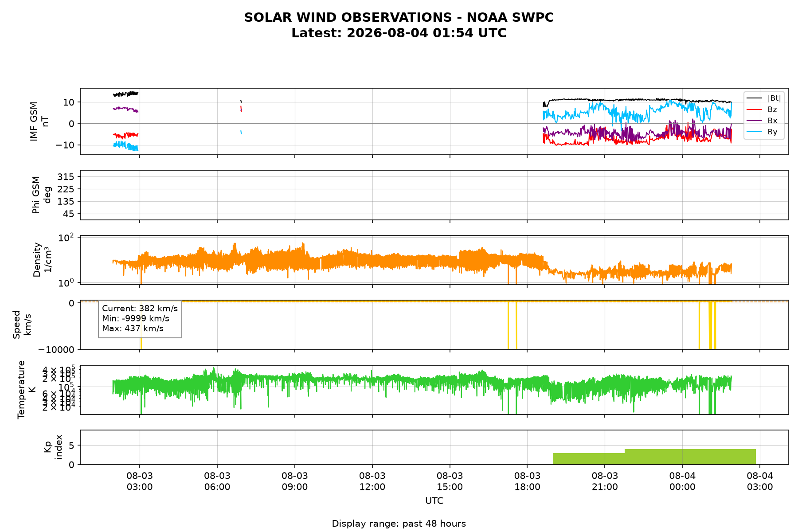Image resolution: width=798 pixels, height=532 pixels.
Task: Click the 08-04 00:00 time axis label
Action: click(682, 481)
